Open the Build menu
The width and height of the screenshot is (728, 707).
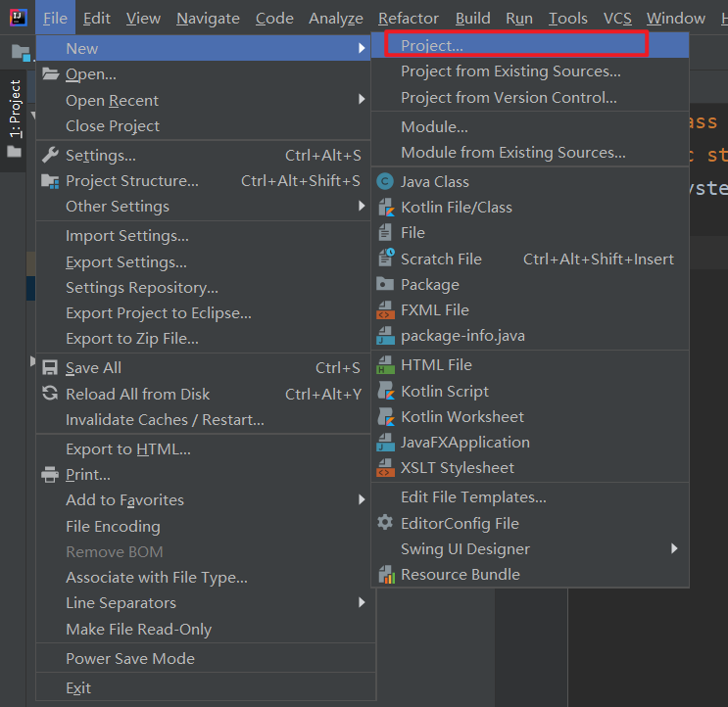click(472, 18)
